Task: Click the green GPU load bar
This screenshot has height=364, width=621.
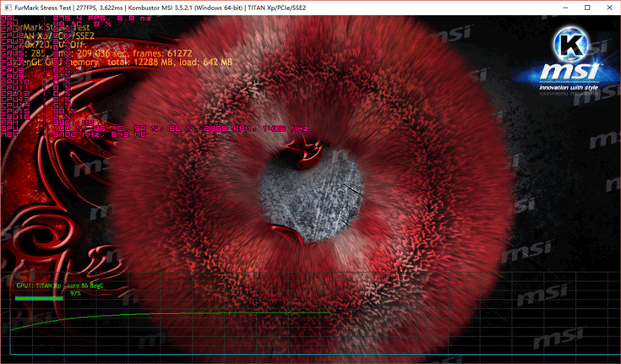Action: pos(39,296)
